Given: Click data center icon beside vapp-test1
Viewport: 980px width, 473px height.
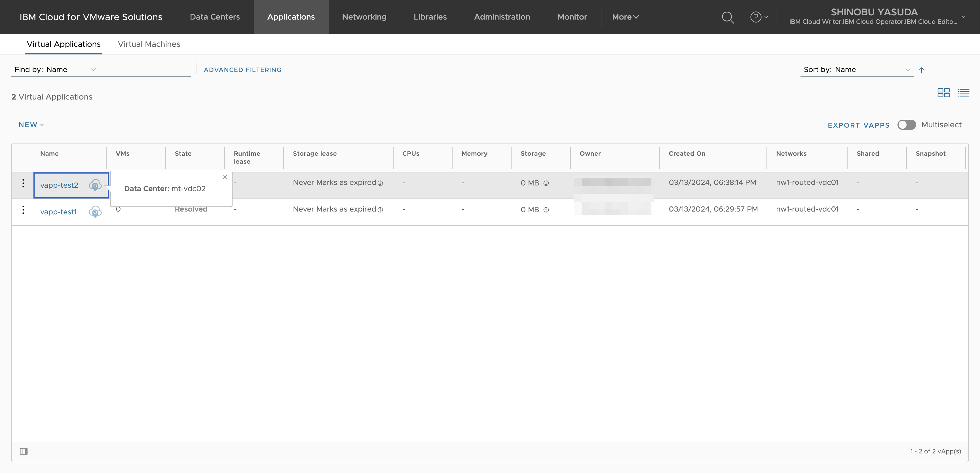Looking at the screenshot, I should 95,212.
